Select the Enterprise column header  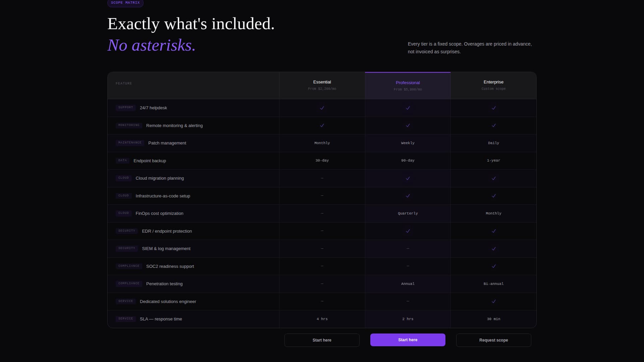493,85
